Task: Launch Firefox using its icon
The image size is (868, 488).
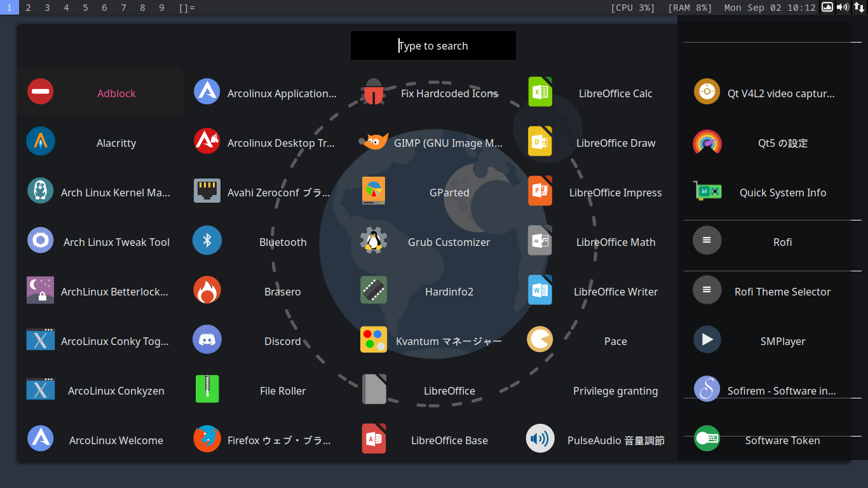Action: (207, 439)
